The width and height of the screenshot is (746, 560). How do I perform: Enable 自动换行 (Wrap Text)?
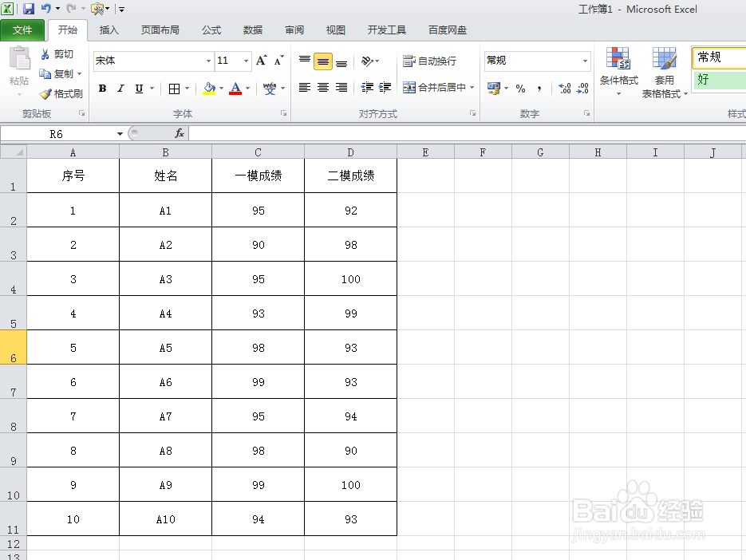[x=428, y=61]
